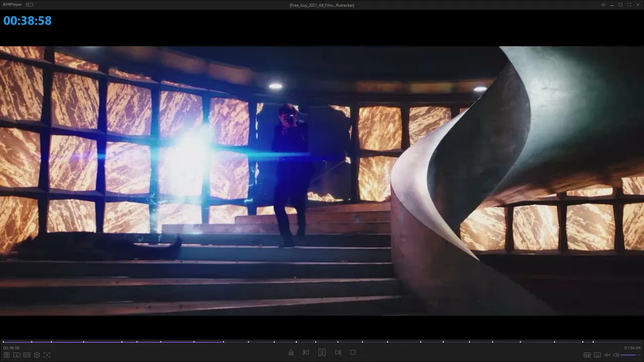
Task: Click the compact mode icon beside KMPlayer
Action: (30, 5)
